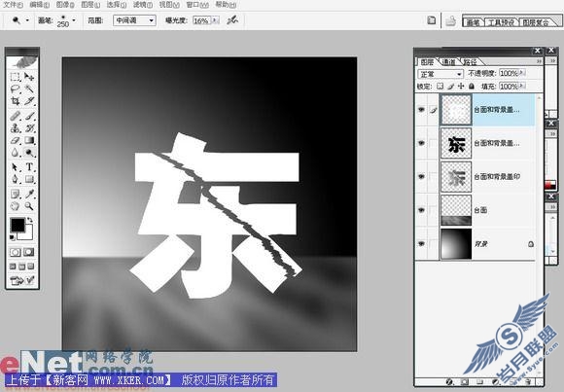
Task: Select the Path Selection tool
Action: pos(15,167)
